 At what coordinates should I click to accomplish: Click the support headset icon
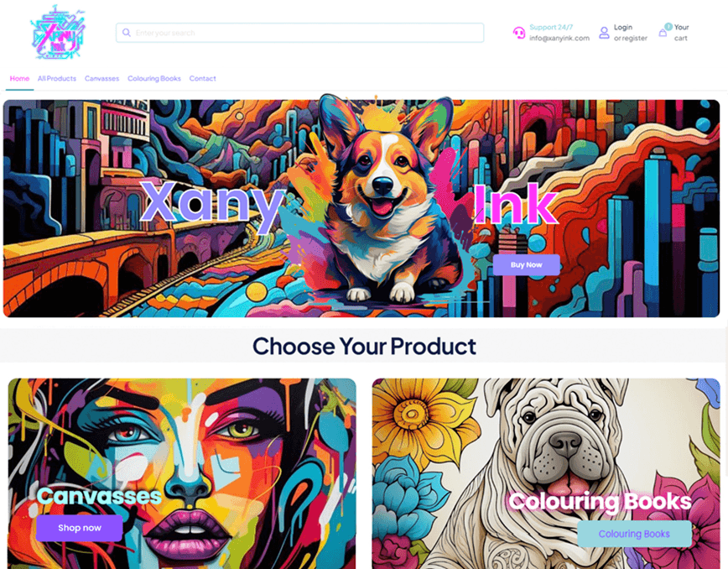click(518, 33)
